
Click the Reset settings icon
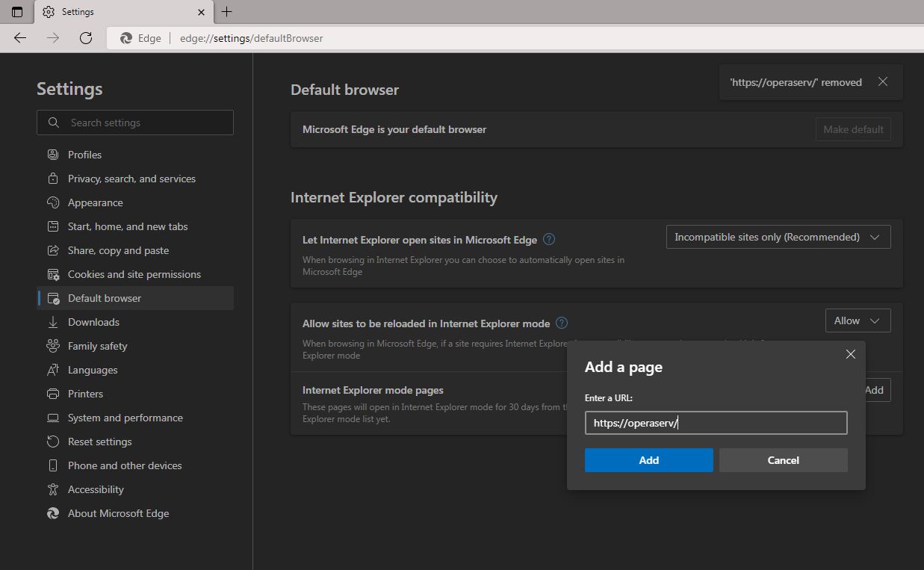point(53,442)
